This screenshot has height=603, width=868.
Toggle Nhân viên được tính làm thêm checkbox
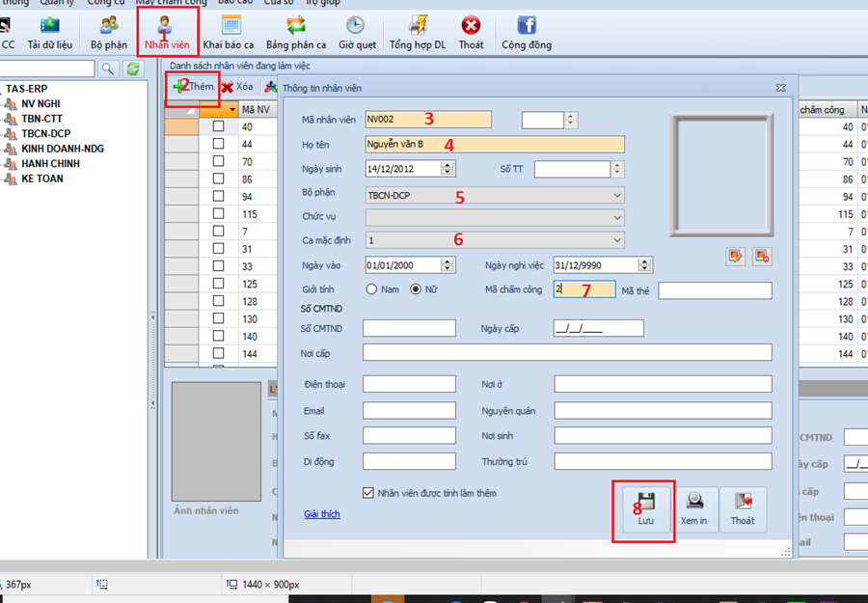(367, 493)
